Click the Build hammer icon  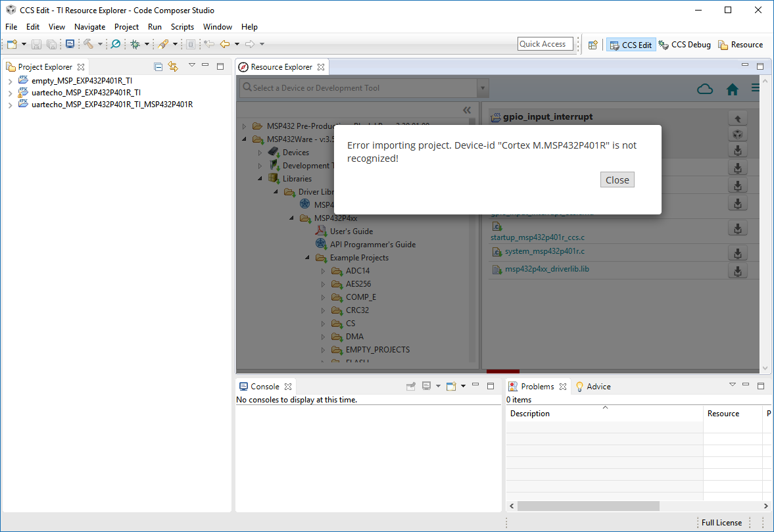(88, 45)
